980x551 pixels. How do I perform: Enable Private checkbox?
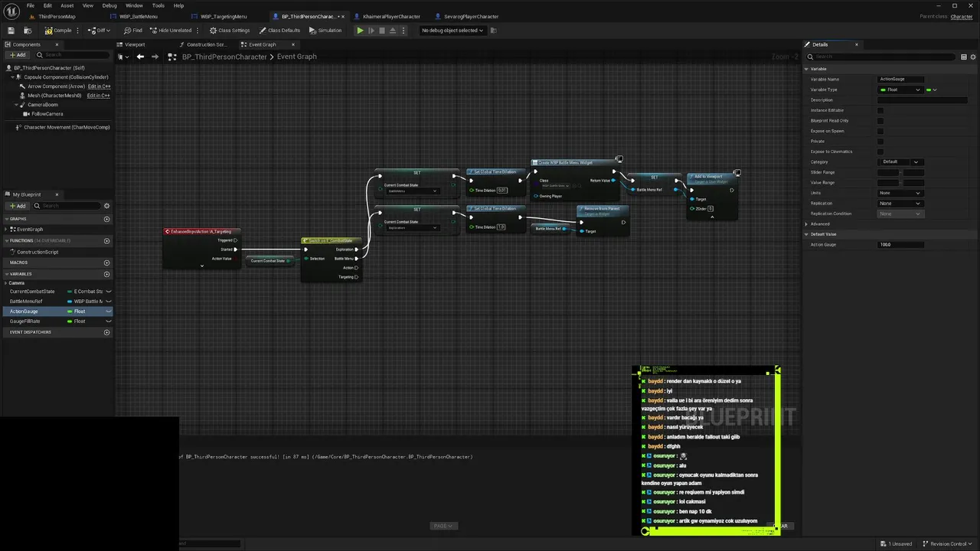(880, 142)
